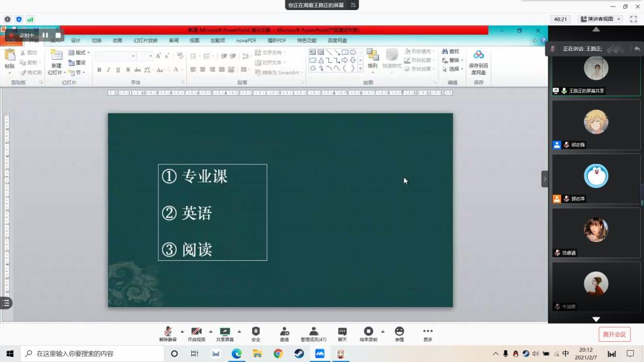The width and height of the screenshot is (644, 362).
Task: Switch to the Animations (动画) ribbon tab
Action: click(117, 40)
